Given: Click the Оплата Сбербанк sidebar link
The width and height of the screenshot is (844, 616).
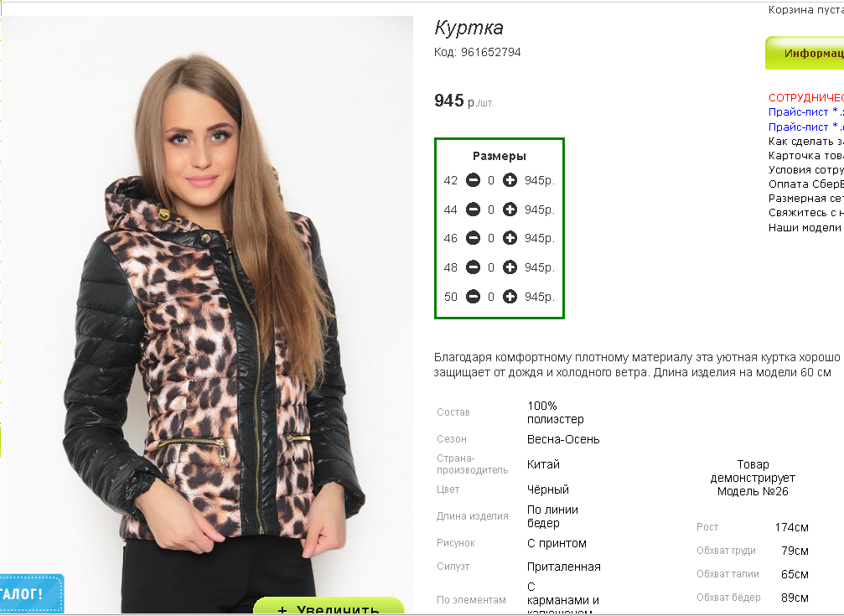Looking at the screenshot, I should (805, 184).
